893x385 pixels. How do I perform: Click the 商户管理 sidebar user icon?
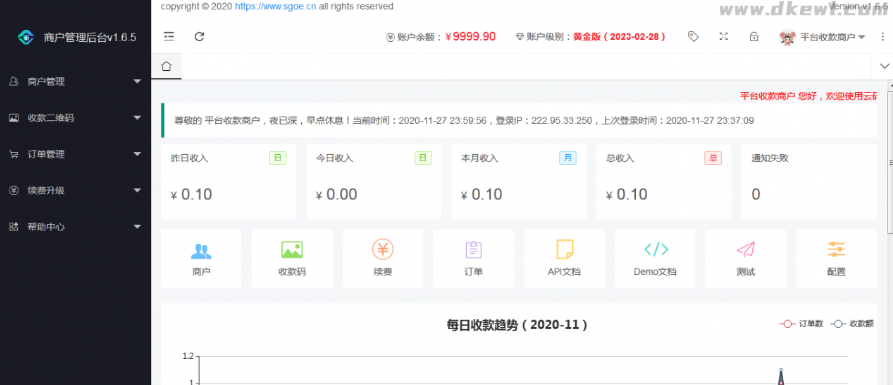14,81
